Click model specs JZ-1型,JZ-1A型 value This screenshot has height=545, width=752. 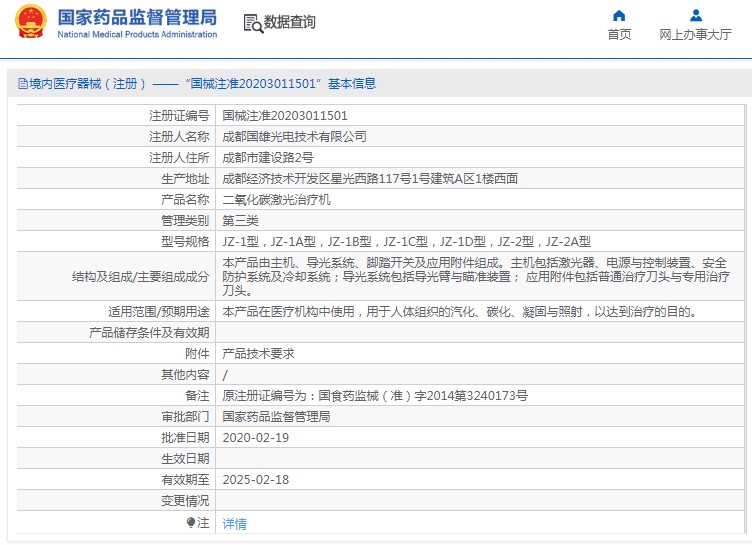[x=407, y=242]
